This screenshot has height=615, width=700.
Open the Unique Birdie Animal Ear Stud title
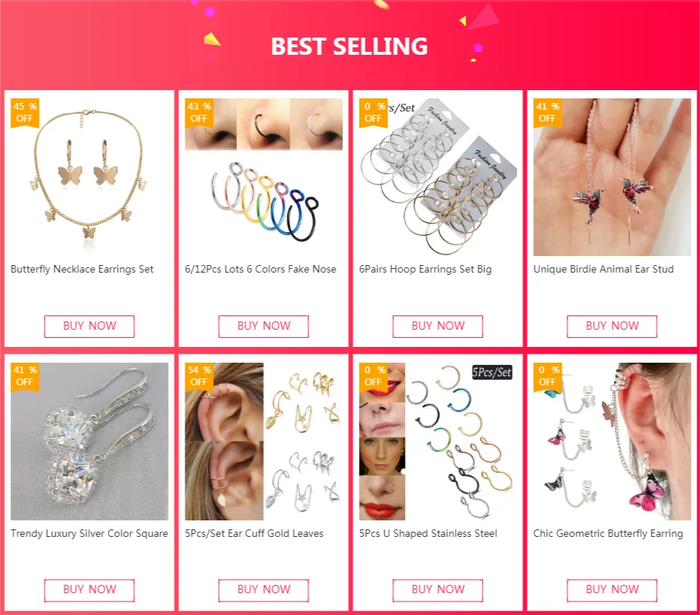click(604, 269)
